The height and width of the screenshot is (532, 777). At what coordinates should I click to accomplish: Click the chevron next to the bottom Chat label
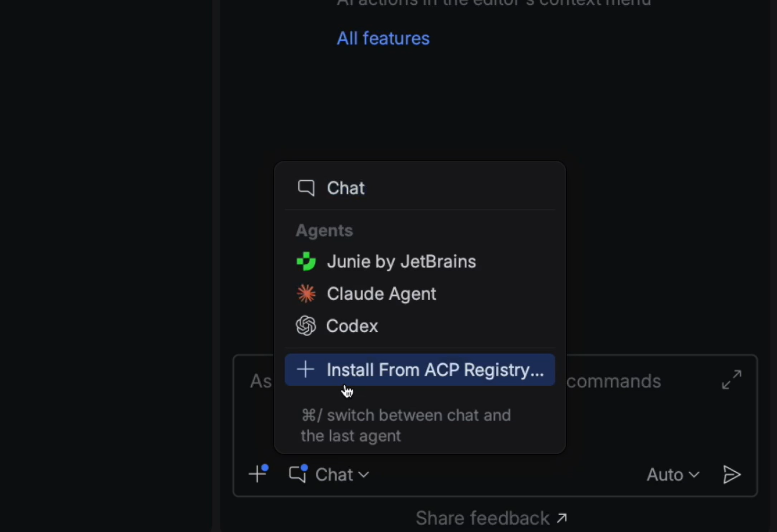[x=364, y=475]
